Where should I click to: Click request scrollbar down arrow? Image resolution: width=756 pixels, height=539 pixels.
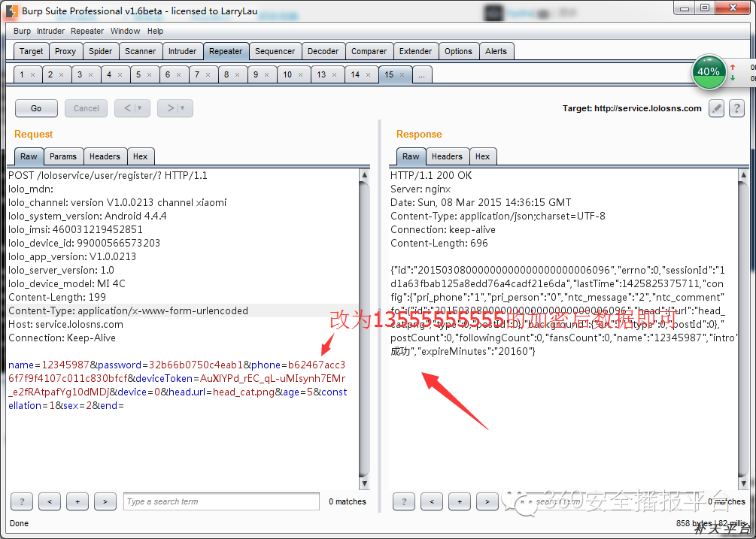coord(365,483)
